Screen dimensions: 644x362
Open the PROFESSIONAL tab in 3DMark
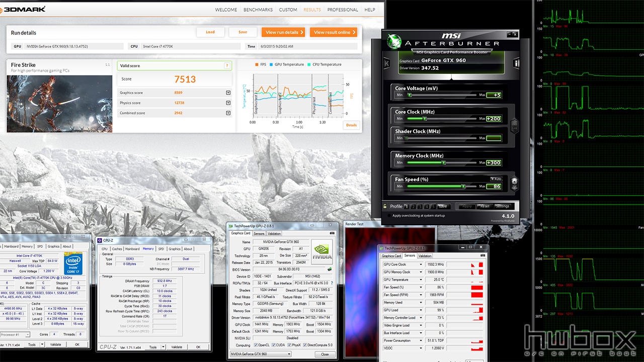click(343, 10)
